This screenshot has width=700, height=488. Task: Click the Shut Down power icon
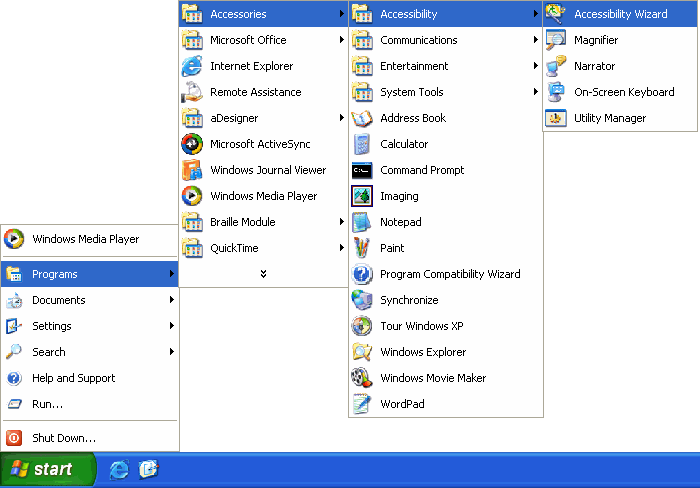(14, 438)
